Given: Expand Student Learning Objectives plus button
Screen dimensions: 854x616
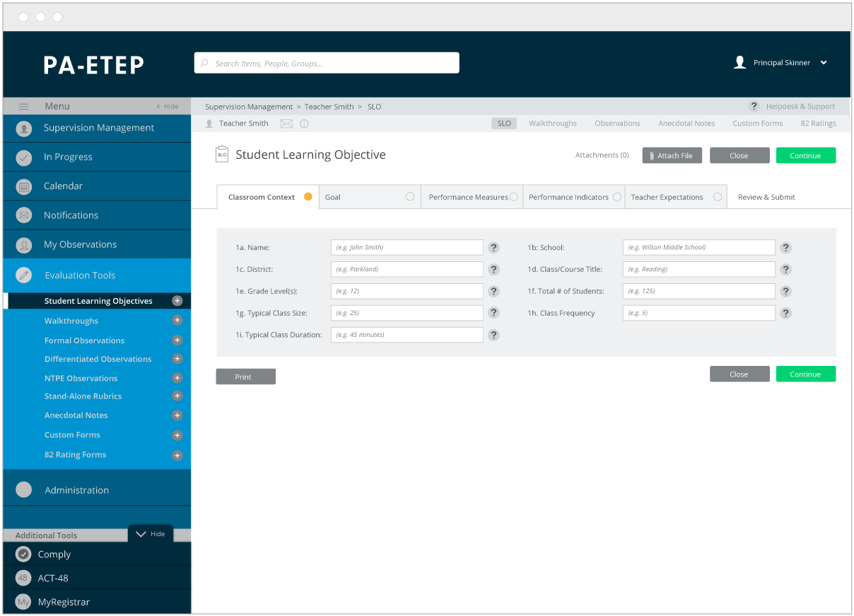Looking at the screenshot, I should pyautogui.click(x=177, y=301).
